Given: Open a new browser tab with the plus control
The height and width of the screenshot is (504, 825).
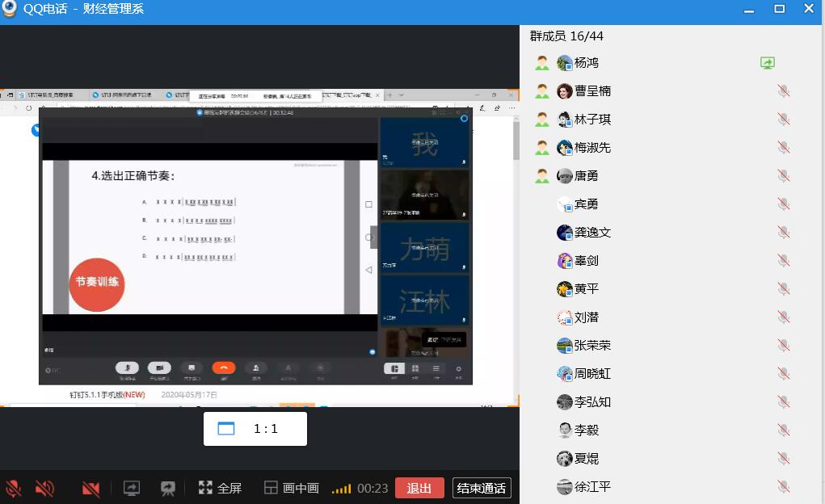Looking at the screenshot, I should point(390,94).
